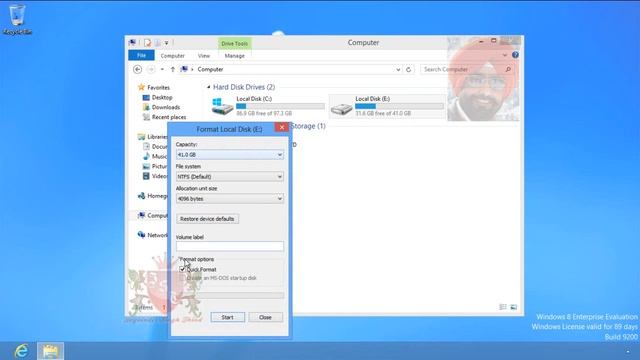Open recent locations dropdown arrow
The height and width of the screenshot is (360, 640).
[162, 69]
